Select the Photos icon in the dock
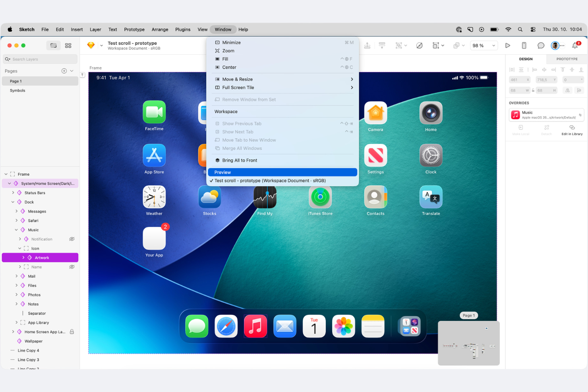The width and height of the screenshot is (588, 392). click(344, 326)
